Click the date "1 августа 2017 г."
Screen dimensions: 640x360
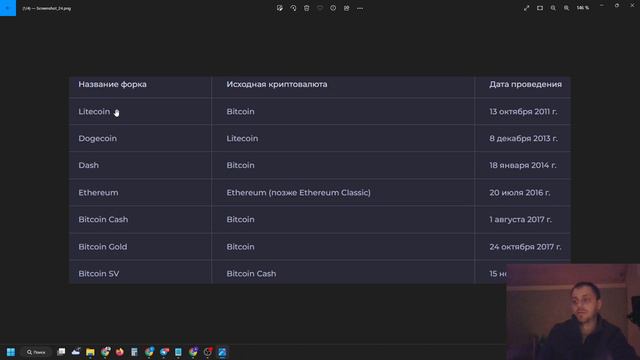[x=520, y=220]
